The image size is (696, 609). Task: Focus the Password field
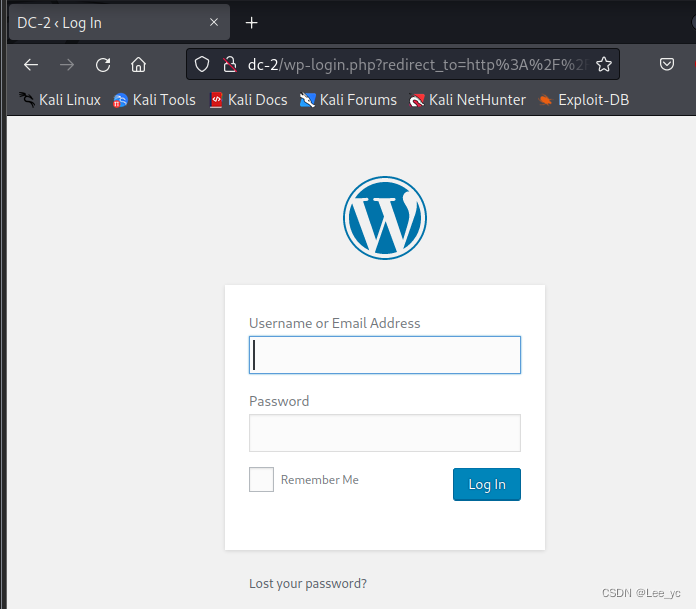click(x=385, y=433)
